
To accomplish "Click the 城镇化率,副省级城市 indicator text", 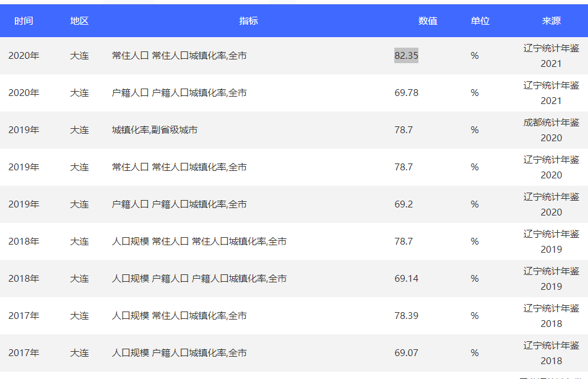I will coord(155,130).
